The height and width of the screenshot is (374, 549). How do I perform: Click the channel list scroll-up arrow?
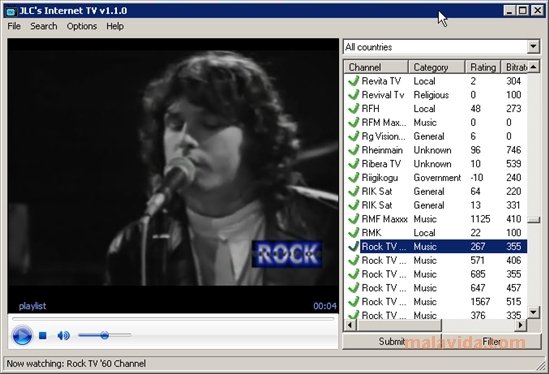tap(533, 67)
